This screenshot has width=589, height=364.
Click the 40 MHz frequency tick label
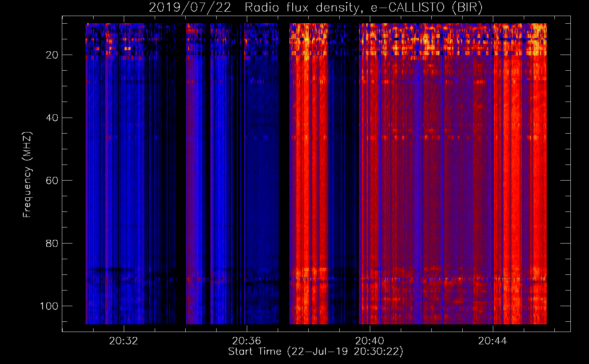tap(52, 118)
